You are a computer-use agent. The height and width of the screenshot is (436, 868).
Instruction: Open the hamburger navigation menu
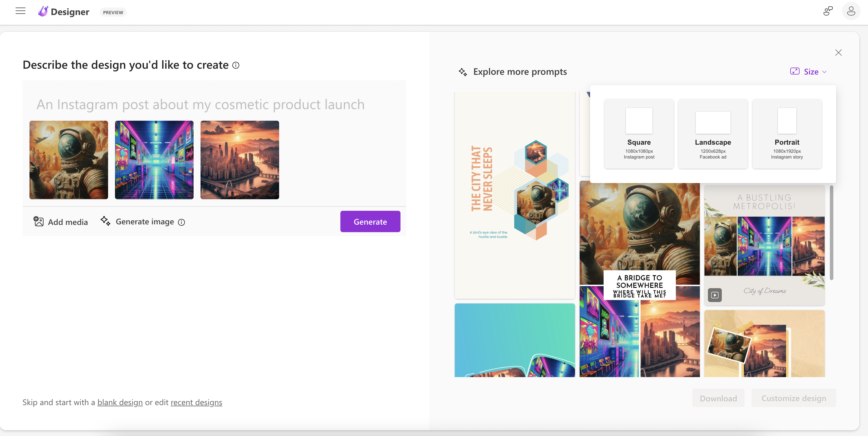21,11
